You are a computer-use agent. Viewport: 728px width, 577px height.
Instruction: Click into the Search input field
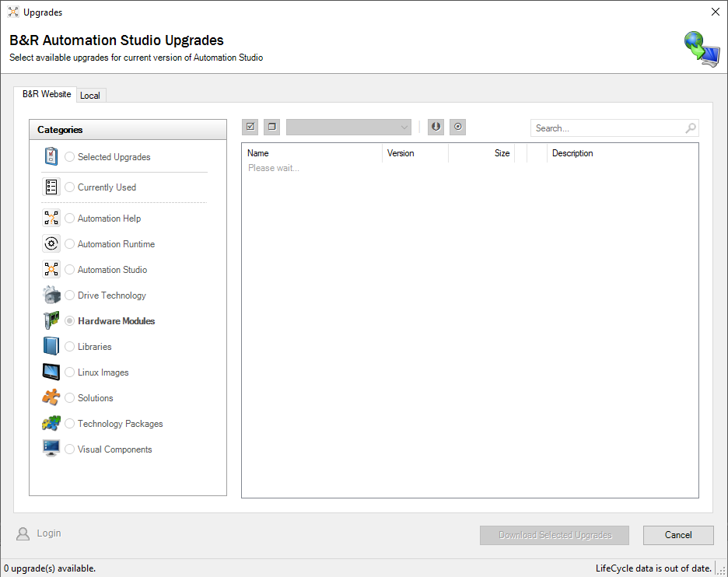pyautogui.click(x=614, y=128)
